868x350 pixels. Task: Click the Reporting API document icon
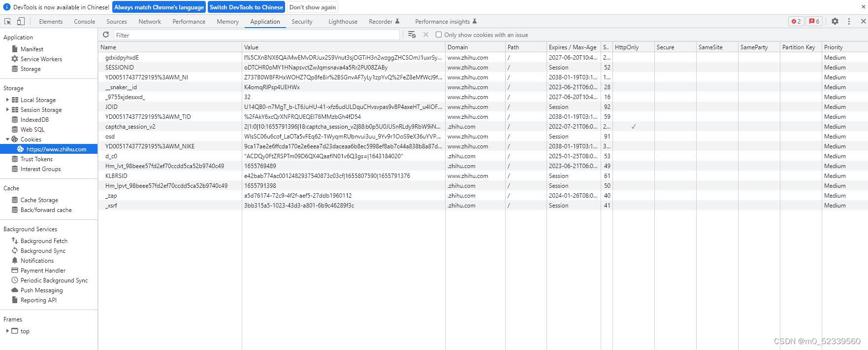pyautogui.click(x=15, y=300)
